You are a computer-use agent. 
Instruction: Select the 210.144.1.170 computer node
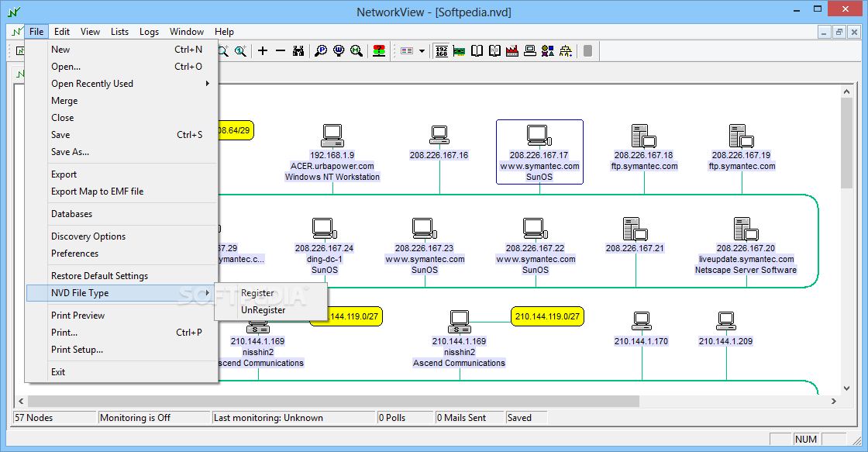pos(641,329)
